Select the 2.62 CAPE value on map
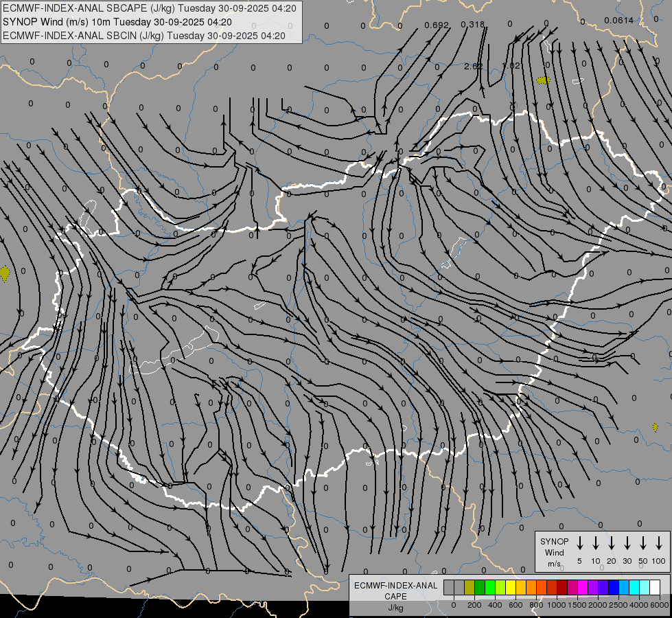The width and height of the screenshot is (672, 618). 473,67
